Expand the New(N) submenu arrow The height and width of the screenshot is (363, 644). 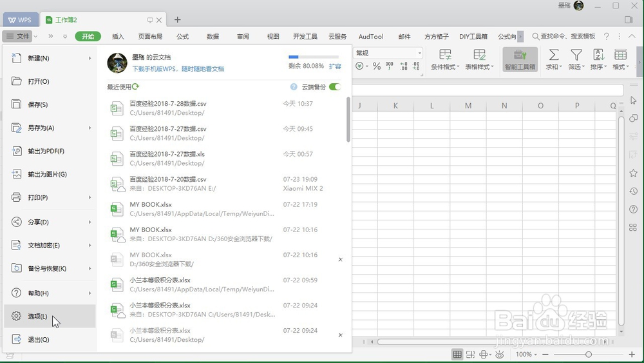pyautogui.click(x=90, y=59)
